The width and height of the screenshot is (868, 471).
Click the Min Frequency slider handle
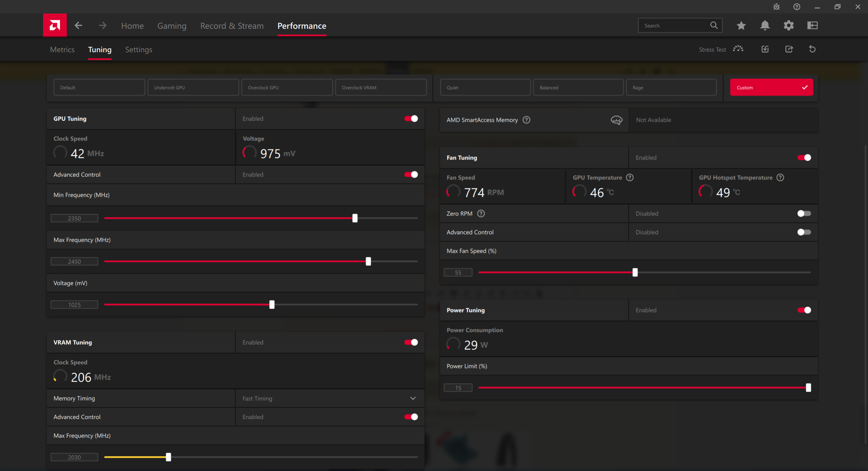pos(355,218)
